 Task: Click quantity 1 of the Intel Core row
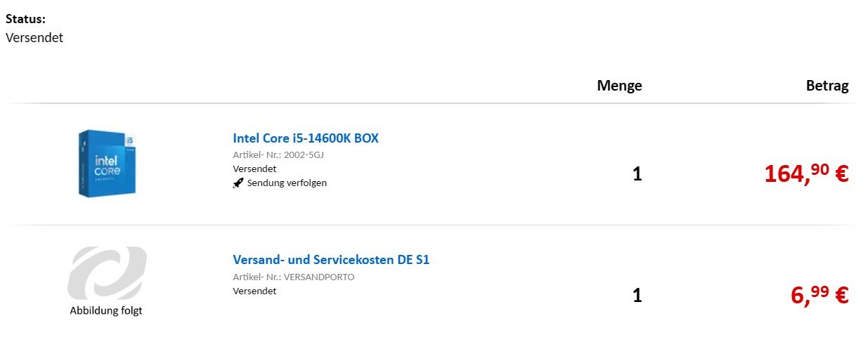click(637, 173)
